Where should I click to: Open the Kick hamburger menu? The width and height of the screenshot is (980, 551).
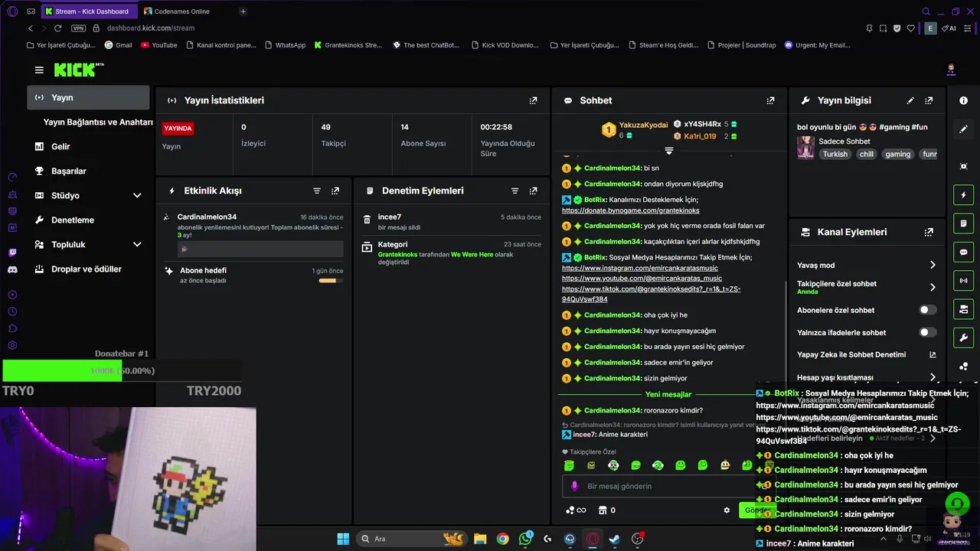tap(39, 70)
